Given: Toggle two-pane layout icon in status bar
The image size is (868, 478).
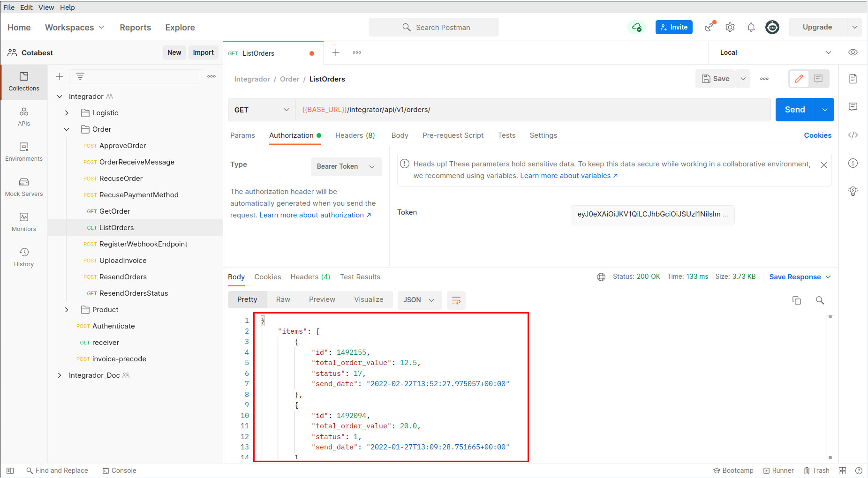Looking at the screenshot, I should pyautogui.click(x=843, y=471).
